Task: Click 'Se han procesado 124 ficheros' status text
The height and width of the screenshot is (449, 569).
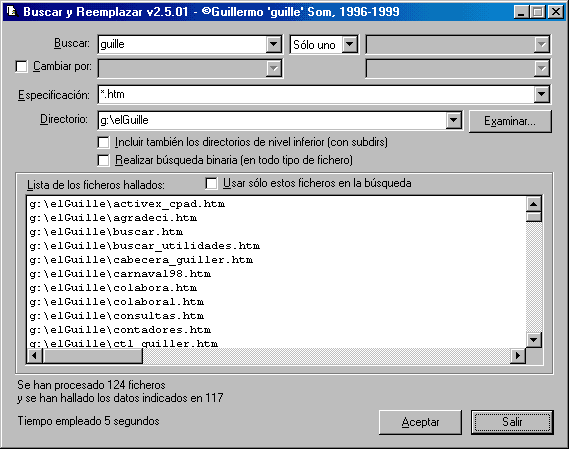Action: [x=91, y=385]
